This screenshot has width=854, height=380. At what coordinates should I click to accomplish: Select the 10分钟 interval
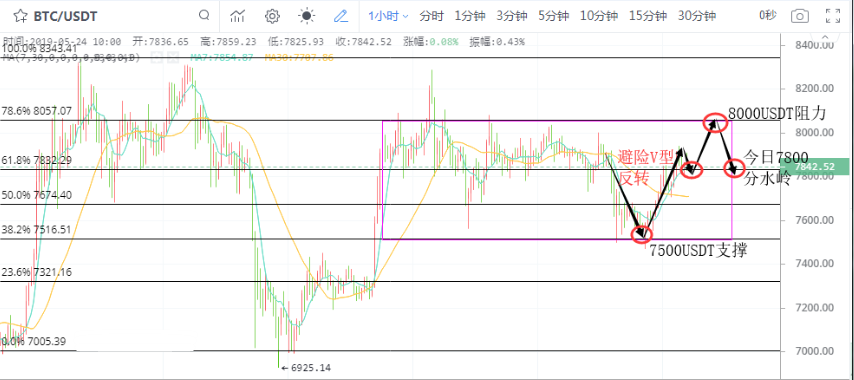(599, 16)
